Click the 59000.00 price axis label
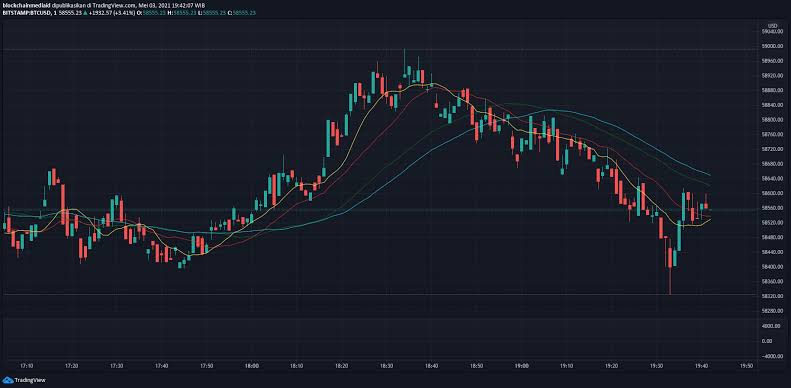The image size is (791, 388). click(771, 46)
